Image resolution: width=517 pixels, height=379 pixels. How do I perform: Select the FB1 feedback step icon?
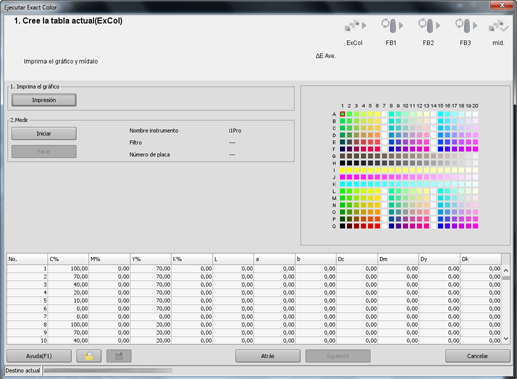[x=392, y=26]
